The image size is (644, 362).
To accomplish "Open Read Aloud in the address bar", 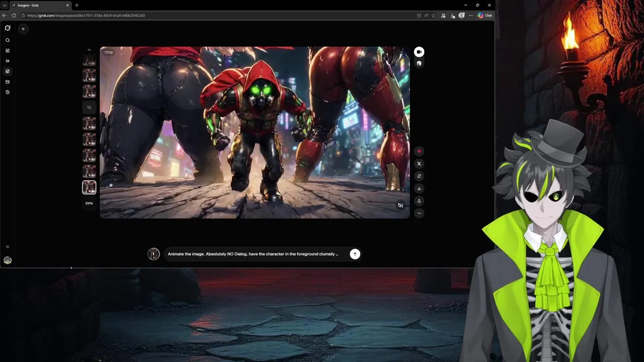I will coord(426,16).
